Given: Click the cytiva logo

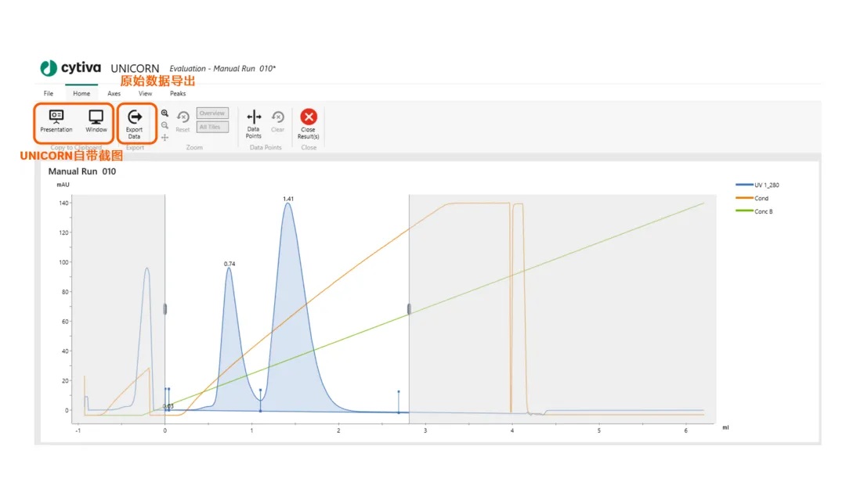Looking at the screenshot, I should [x=70, y=68].
